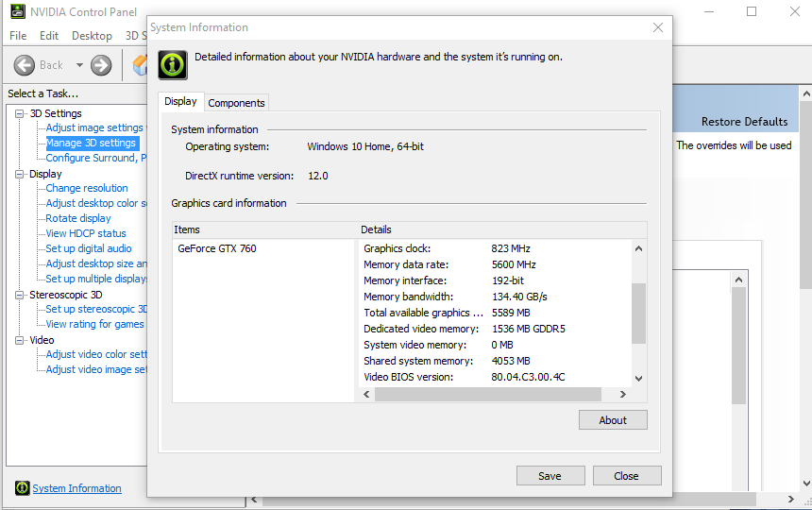Select Adjust desktop size task
812x510 pixels.
click(x=95, y=263)
